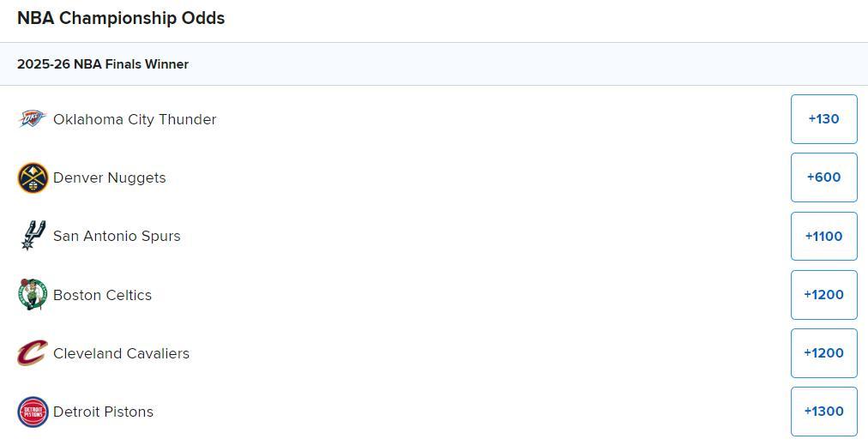Click the Boston Celtics team name
868x445 pixels.
[102, 295]
